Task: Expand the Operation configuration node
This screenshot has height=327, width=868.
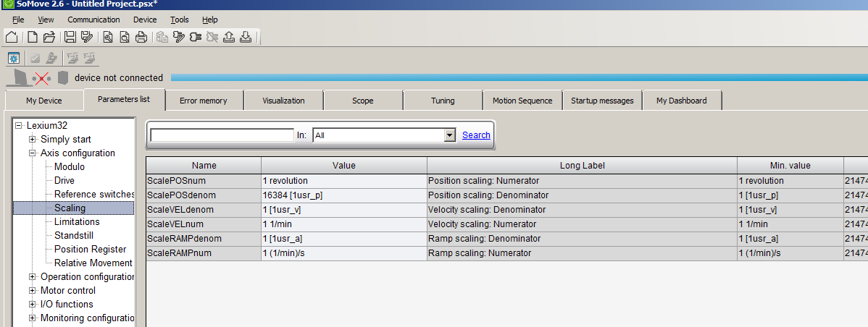Action: [x=32, y=277]
